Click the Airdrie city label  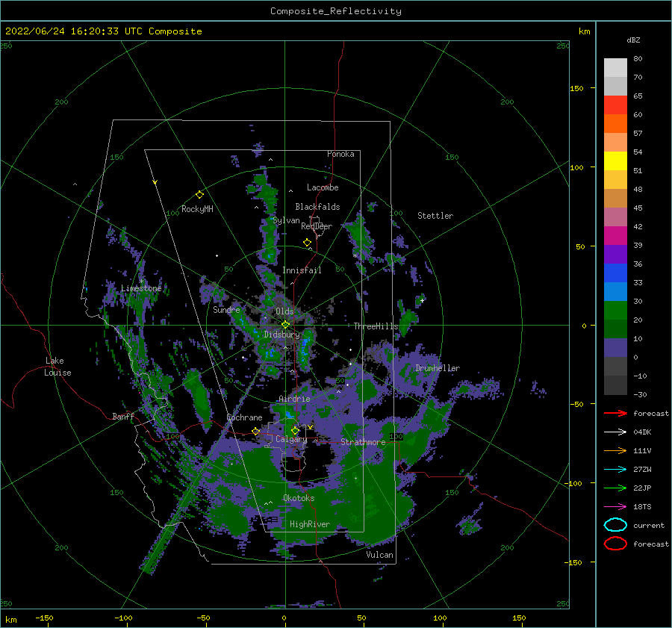294,399
